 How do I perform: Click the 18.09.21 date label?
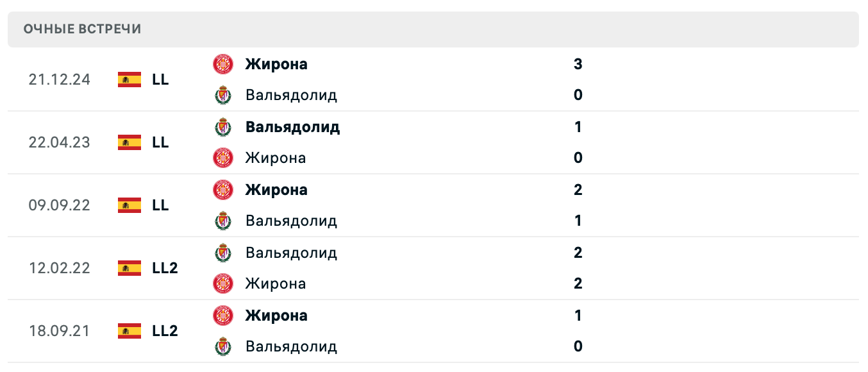pos(59,331)
